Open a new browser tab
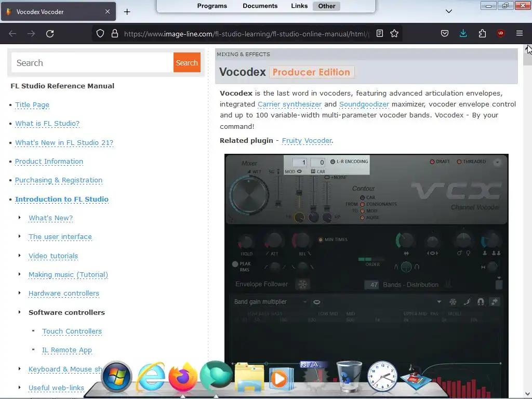This screenshot has width=532, height=399. pyautogui.click(x=127, y=12)
